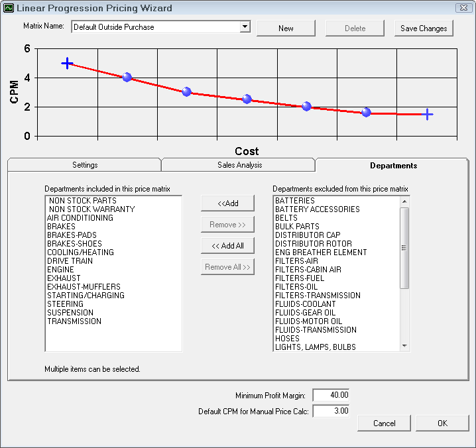Select the blue plus marker at curve start

click(x=67, y=63)
